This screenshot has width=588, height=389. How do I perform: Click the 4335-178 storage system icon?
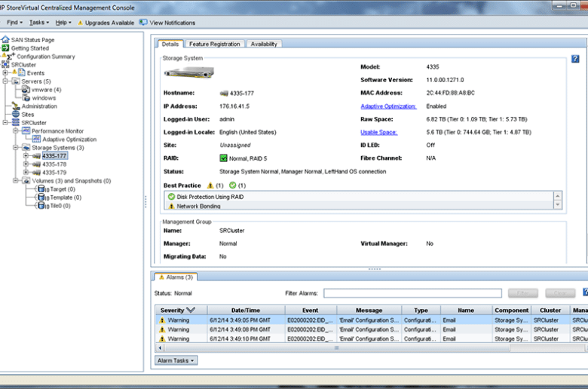36,164
